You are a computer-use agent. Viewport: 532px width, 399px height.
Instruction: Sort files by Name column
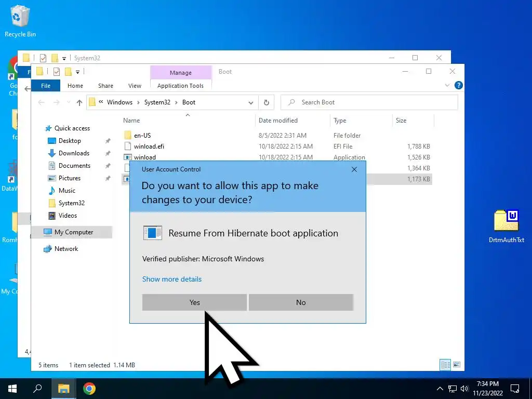point(131,121)
